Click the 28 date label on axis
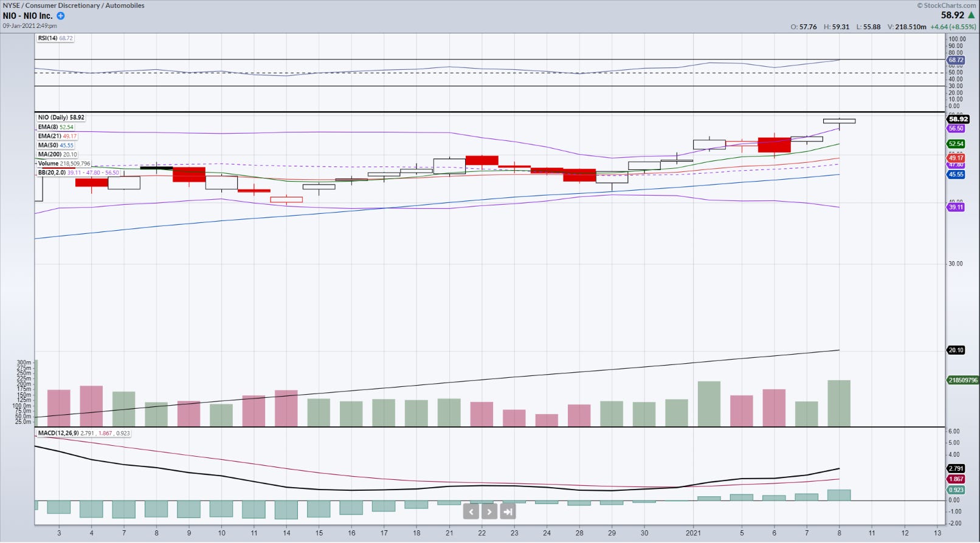Viewport: 980px width, 543px height. 579,533
